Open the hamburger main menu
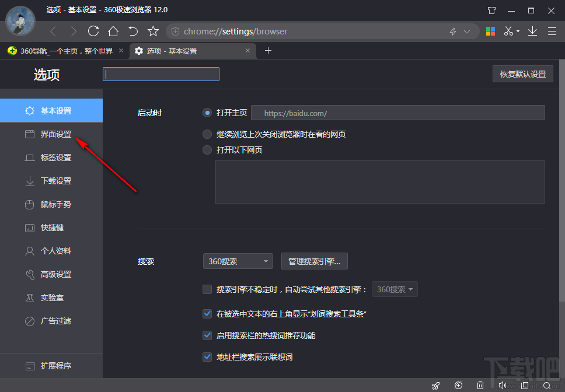The height and width of the screenshot is (392, 565). coord(552,32)
